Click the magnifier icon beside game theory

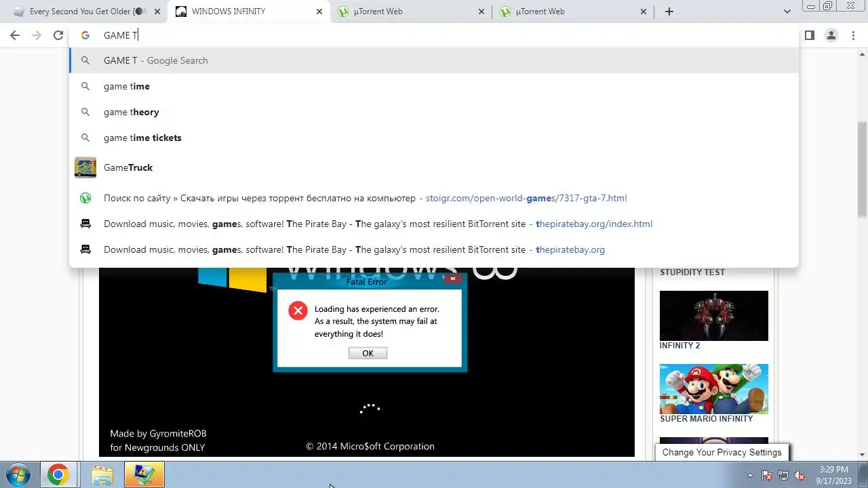pos(85,112)
